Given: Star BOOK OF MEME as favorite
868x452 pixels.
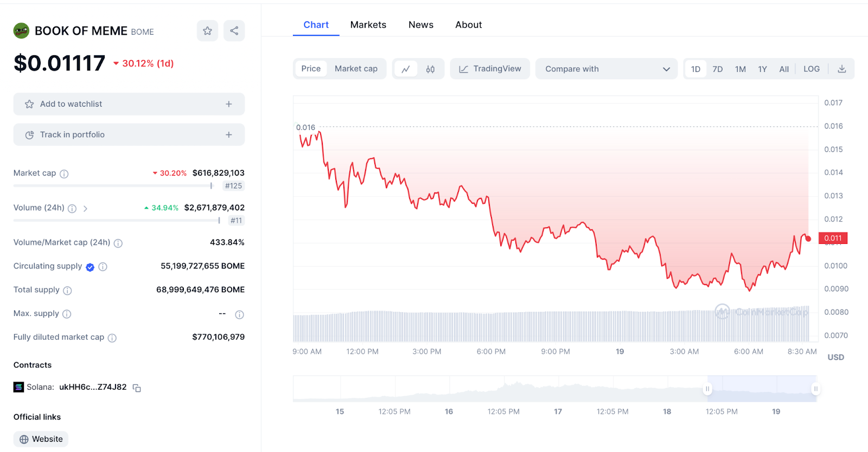Looking at the screenshot, I should click(207, 31).
